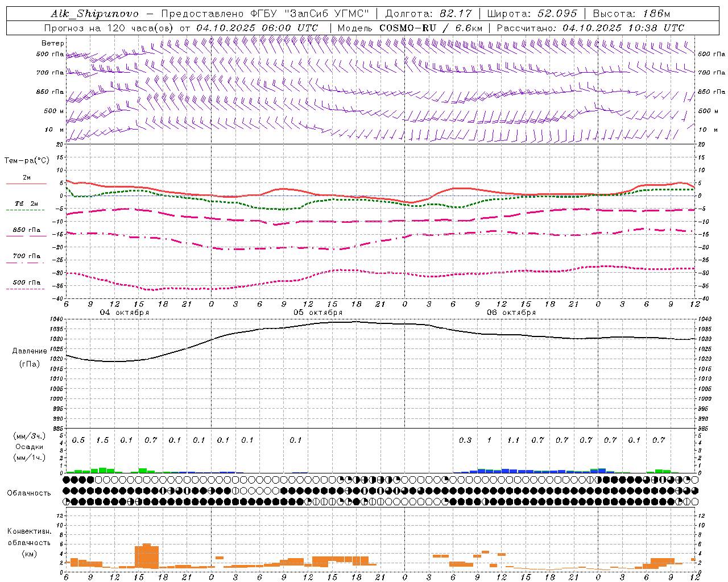Click the Конвективн. label of convective cloud panel
728x582 pixels.
pos(29,531)
